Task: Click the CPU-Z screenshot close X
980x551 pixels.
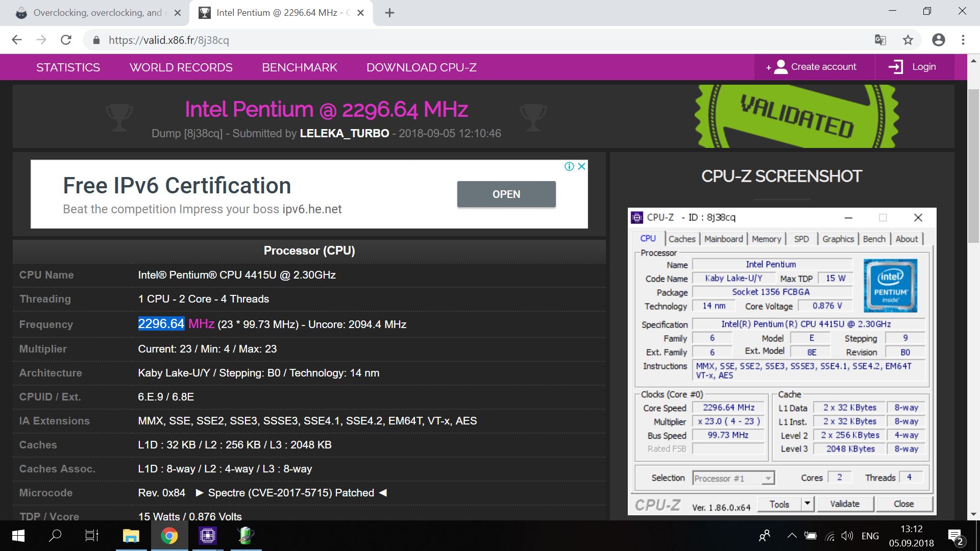Action: [x=918, y=218]
